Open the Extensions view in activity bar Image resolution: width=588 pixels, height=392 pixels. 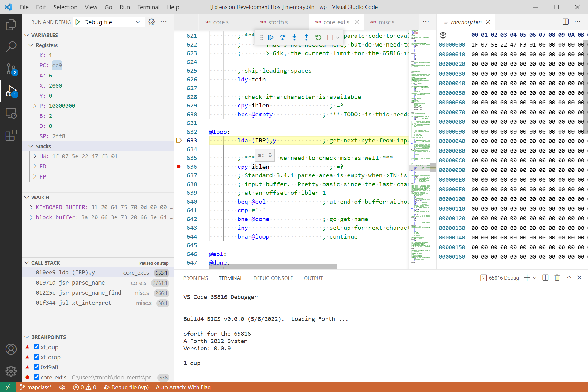[x=11, y=135]
